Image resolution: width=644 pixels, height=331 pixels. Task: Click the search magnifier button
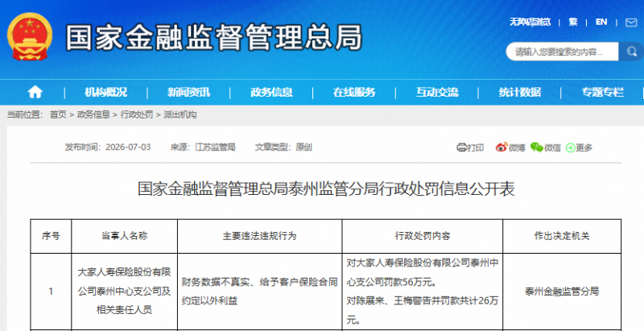(631, 52)
